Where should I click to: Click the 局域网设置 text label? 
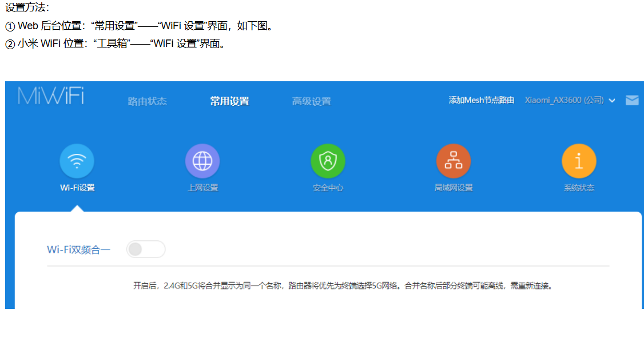coord(454,188)
